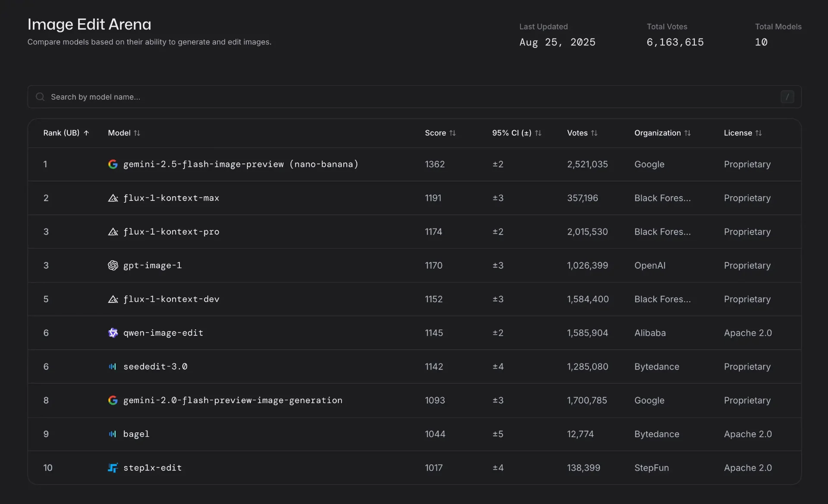Sort table by 95% CI (±) header
This screenshot has height=504, width=828.
pyautogui.click(x=517, y=133)
